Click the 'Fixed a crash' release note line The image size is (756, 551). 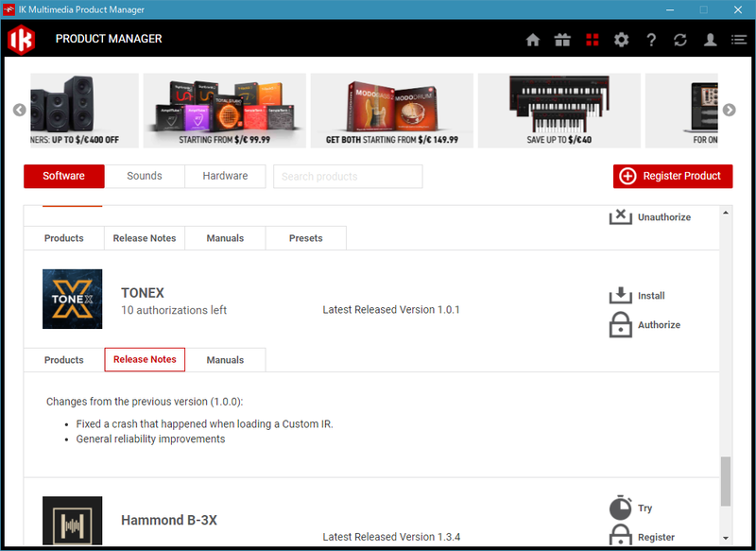[x=204, y=423]
